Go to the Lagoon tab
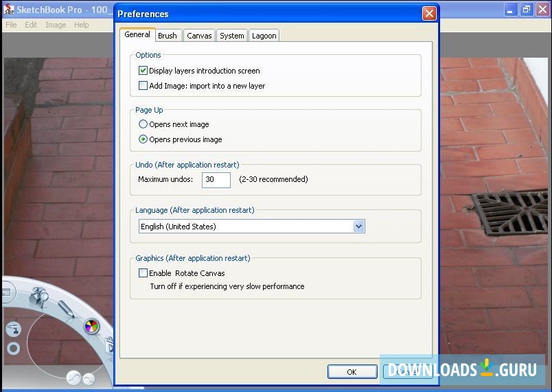 click(264, 36)
